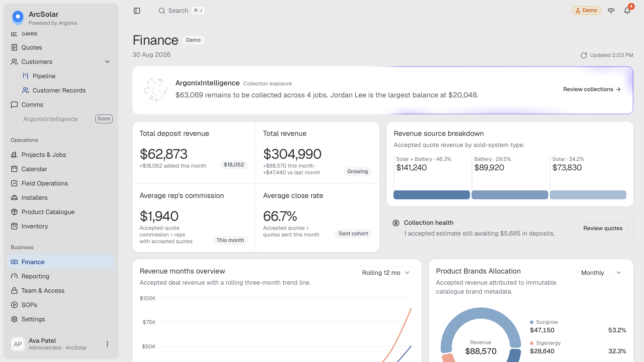Screen dimensions: 644x362
Task: Click the Battery revenue bar segment
Action: pos(510,195)
